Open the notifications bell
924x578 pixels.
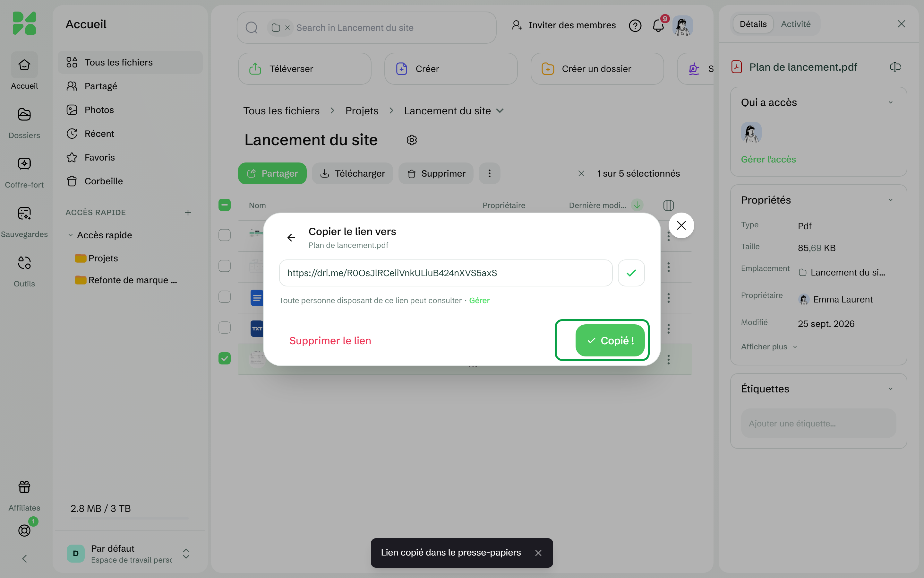point(658,26)
